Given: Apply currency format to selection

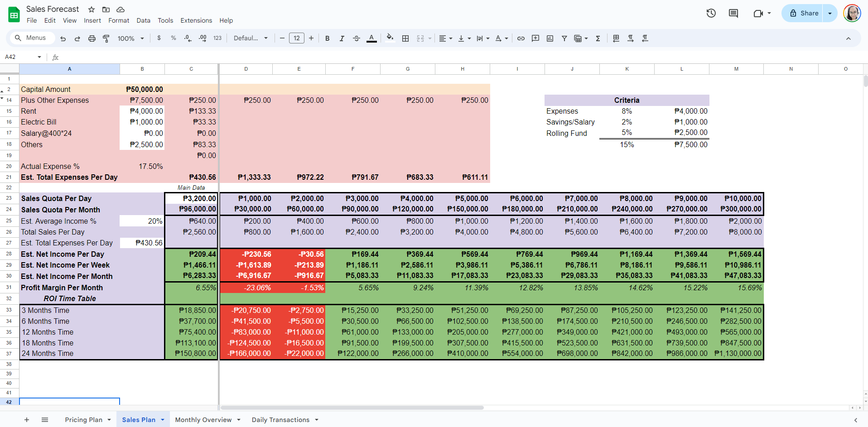Looking at the screenshot, I should tap(159, 38).
